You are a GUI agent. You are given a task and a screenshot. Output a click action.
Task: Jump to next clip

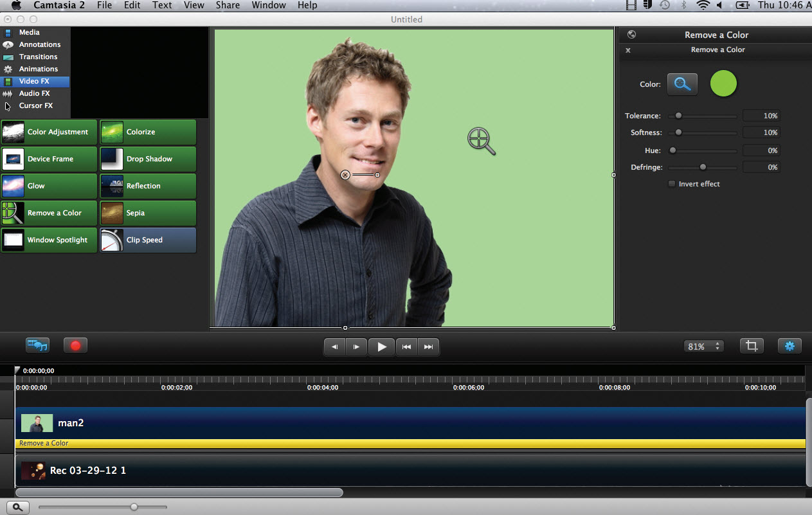[429, 347]
